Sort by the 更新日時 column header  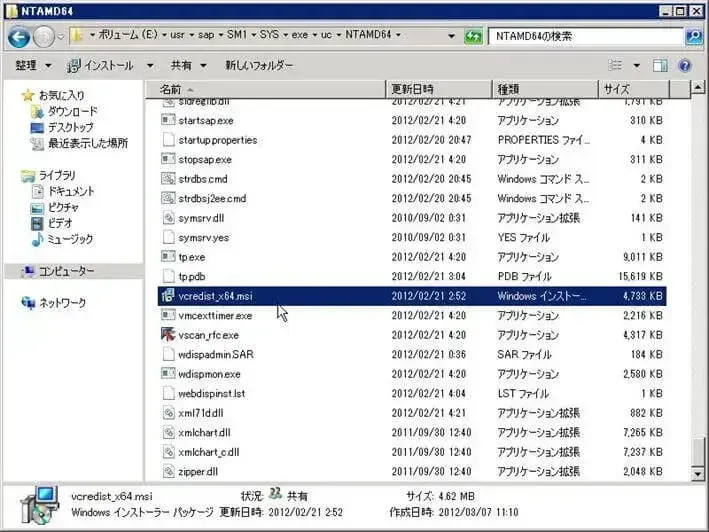(439, 89)
